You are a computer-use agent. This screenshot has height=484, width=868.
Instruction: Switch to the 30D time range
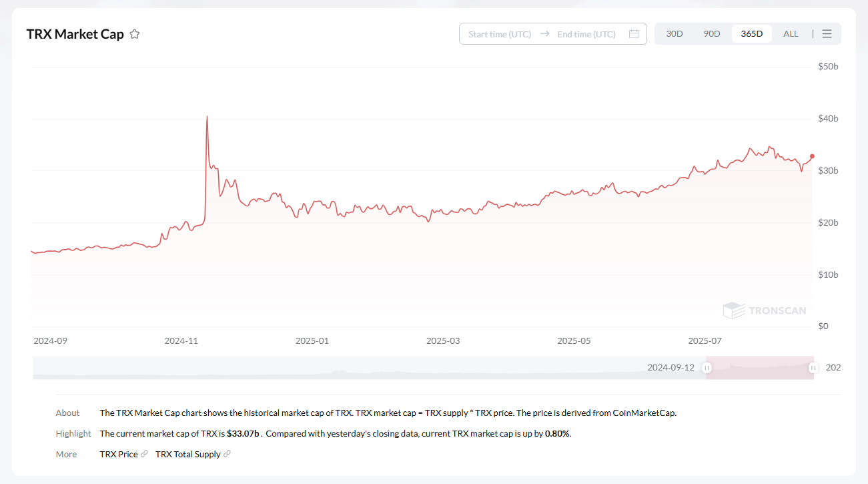[x=675, y=34]
